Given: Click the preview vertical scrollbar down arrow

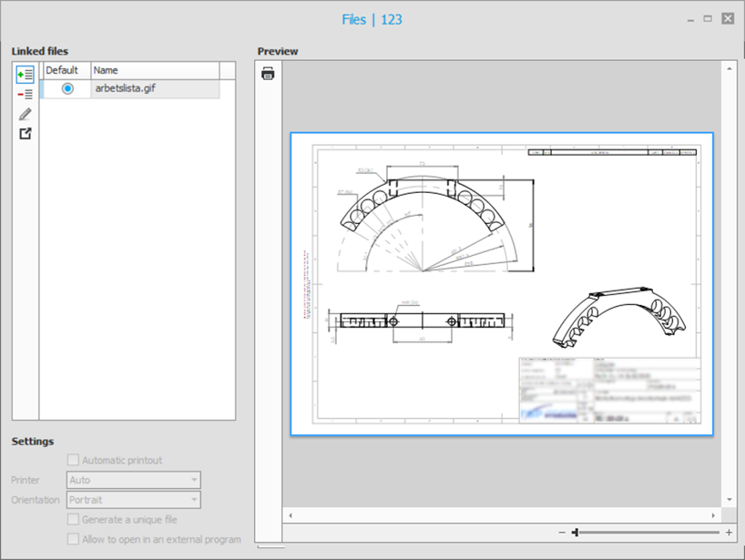Looking at the screenshot, I should tap(729, 499).
